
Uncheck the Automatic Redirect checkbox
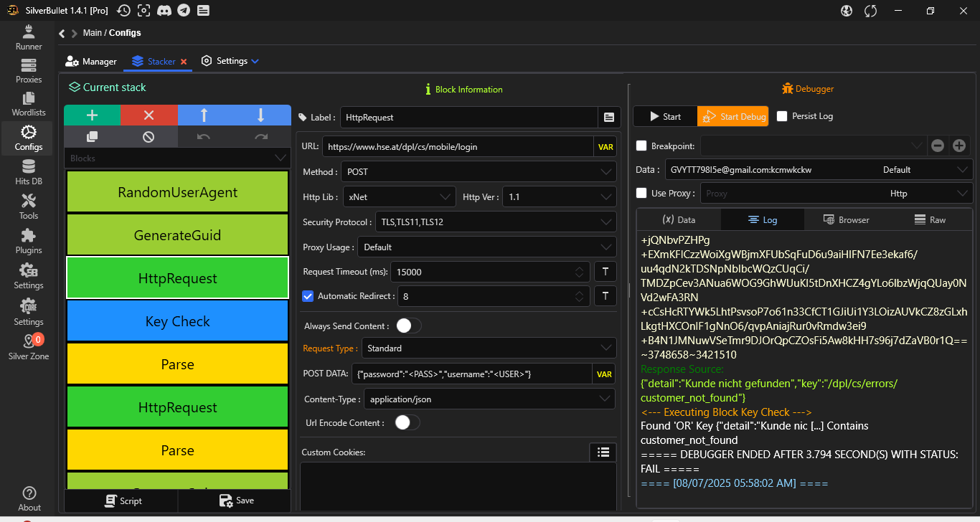point(308,296)
